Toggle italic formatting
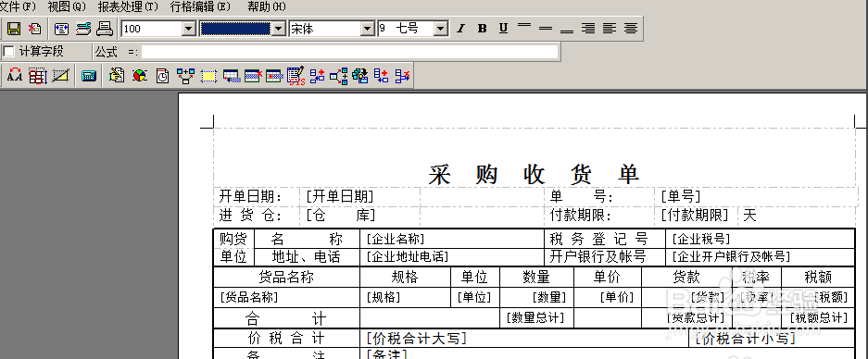This screenshot has height=359, width=868. pyautogui.click(x=460, y=28)
